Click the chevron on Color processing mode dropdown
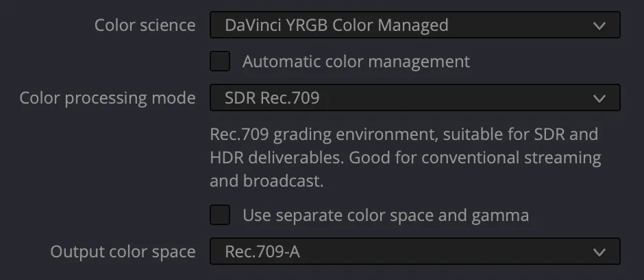The height and width of the screenshot is (280, 644). (599, 98)
